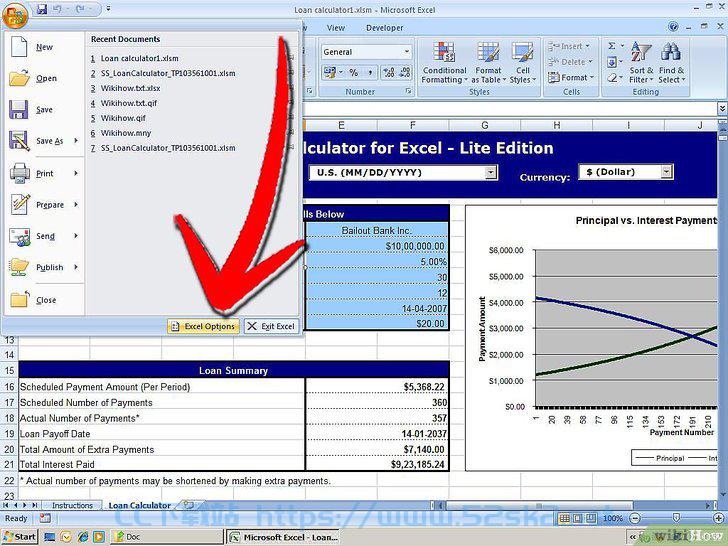Viewport: 728px width, 546px height.
Task: Expand the Print submenu arrow
Action: click(76, 173)
